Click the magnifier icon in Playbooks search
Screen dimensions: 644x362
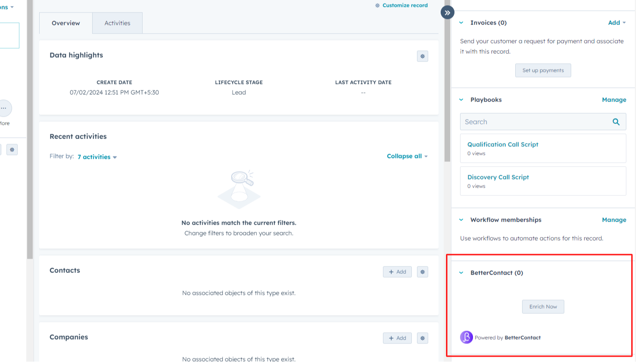pyautogui.click(x=616, y=122)
